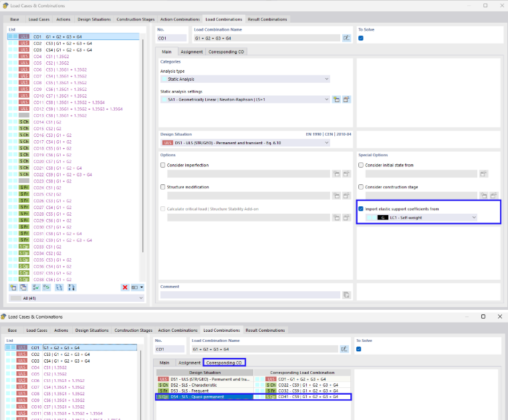Click the edit icon beside the initial state field

(x=483, y=174)
